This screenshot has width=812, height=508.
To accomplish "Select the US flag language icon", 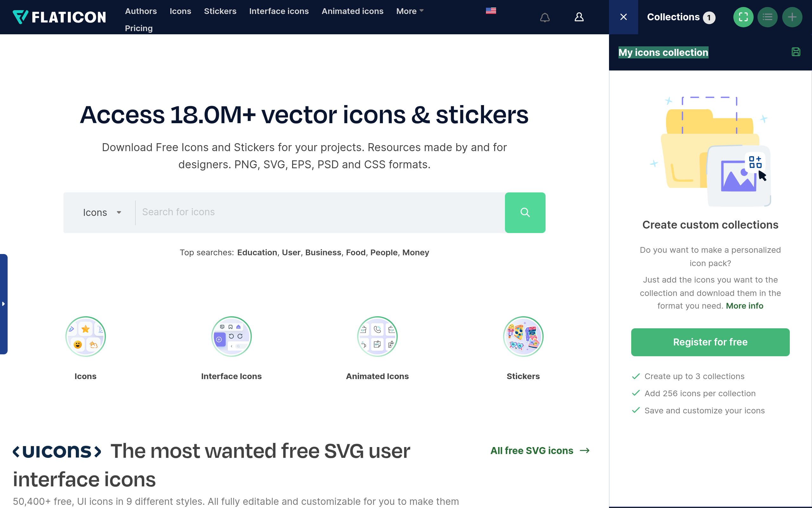I will click(x=491, y=11).
